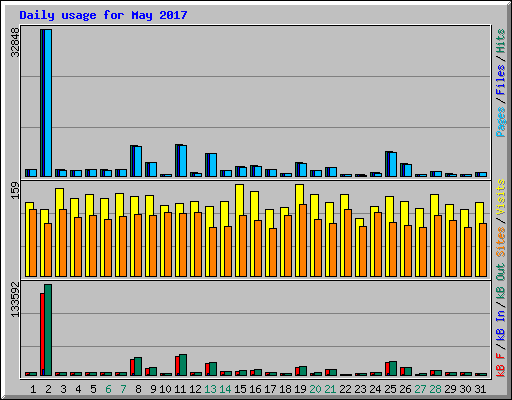Click the 159 axis value label
The image size is (512, 400).
[15, 190]
